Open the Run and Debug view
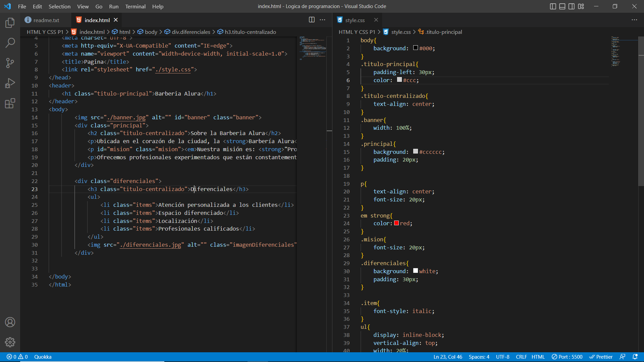644x362 pixels. (x=10, y=83)
